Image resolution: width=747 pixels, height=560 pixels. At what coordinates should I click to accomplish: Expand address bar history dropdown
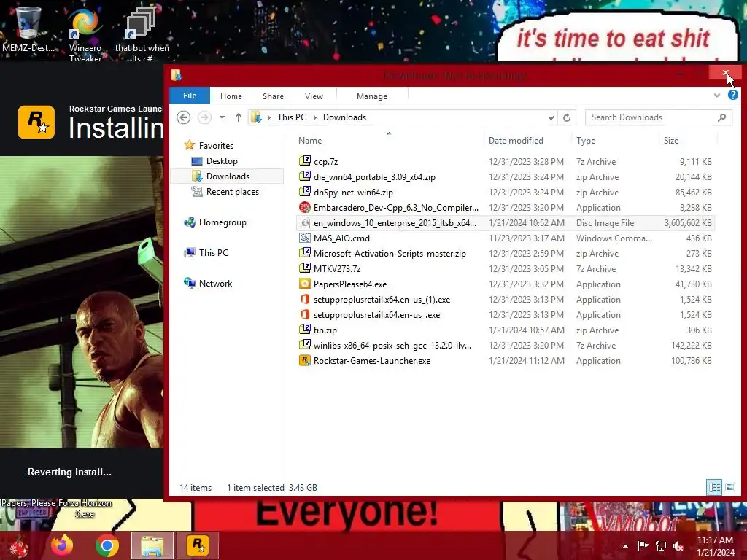(x=551, y=117)
